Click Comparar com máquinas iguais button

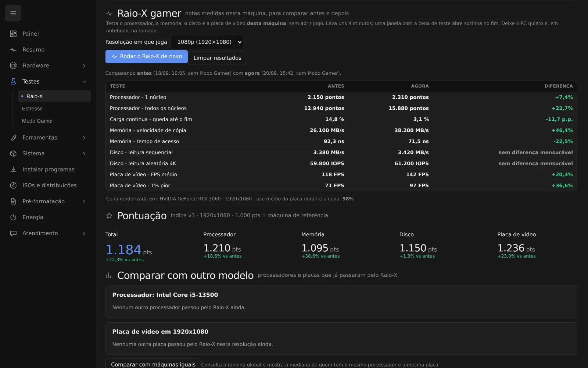coord(153,364)
